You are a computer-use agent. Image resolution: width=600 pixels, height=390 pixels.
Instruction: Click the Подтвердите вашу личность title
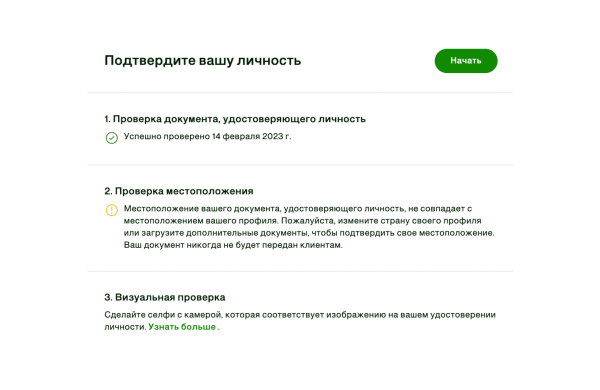tap(202, 60)
